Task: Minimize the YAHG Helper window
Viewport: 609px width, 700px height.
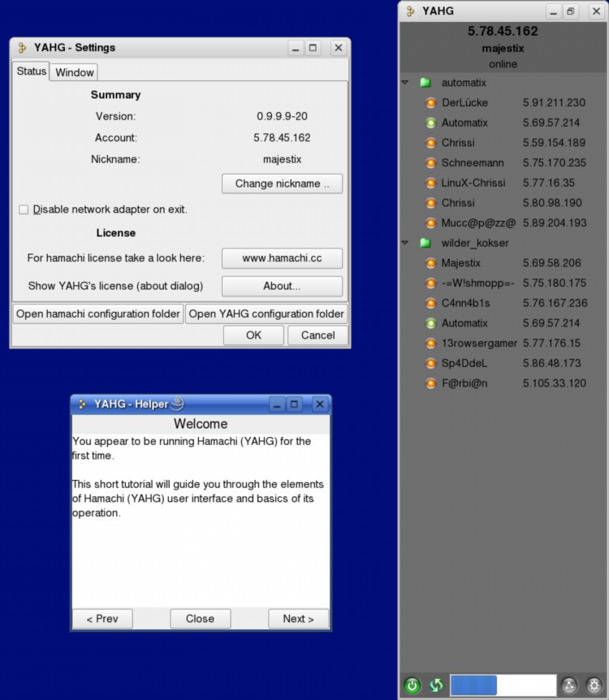Action: pos(277,404)
